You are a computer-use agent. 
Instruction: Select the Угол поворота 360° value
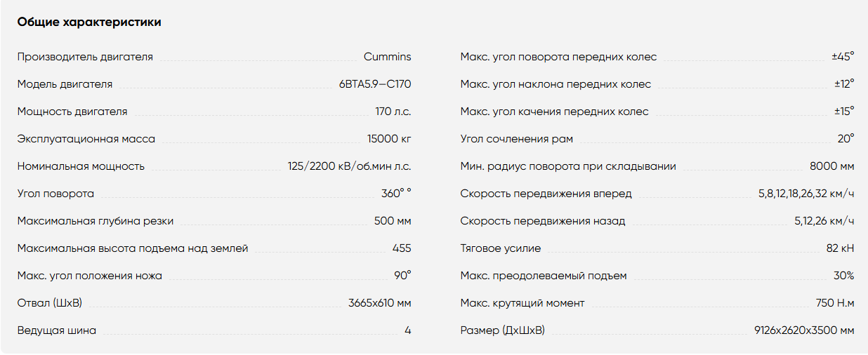(x=396, y=194)
